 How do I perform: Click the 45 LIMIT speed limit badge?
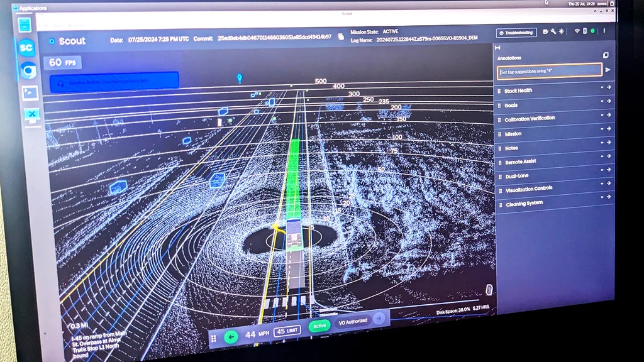coord(287,331)
